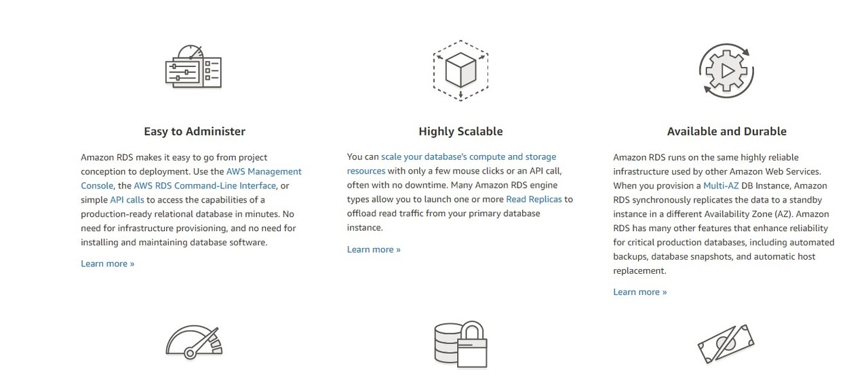Click the Easy to Administer heading
Image resolution: width=868 pixels, height=389 pixels.
click(x=195, y=131)
